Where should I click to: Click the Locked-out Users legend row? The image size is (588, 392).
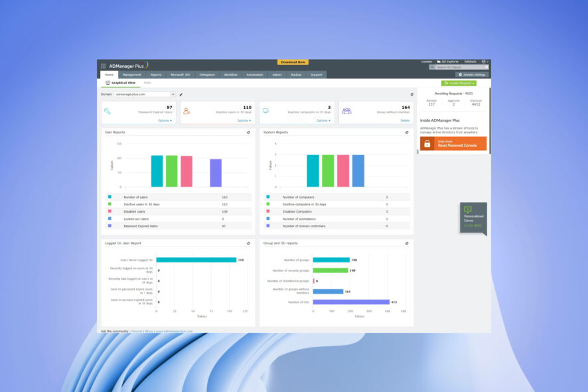(x=178, y=219)
